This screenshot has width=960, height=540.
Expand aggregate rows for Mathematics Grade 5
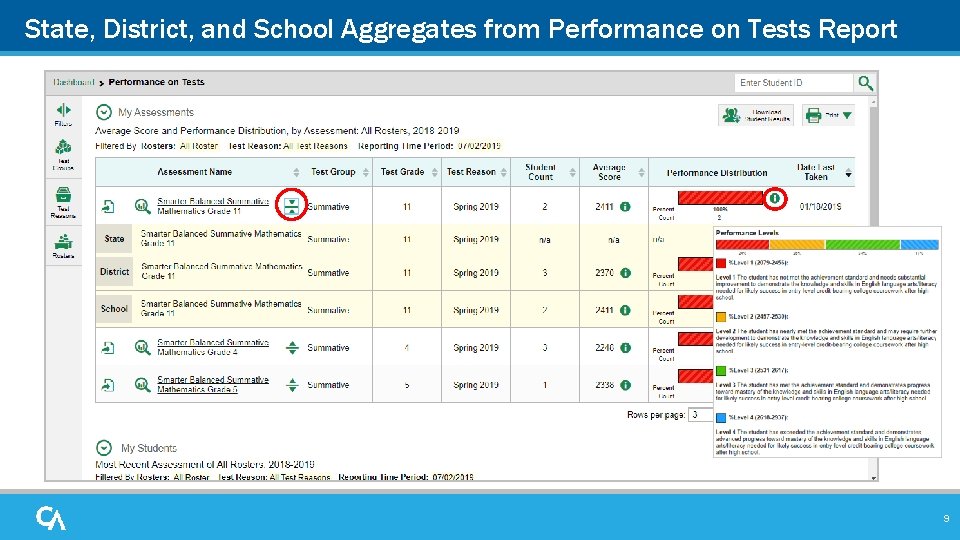coord(292,385)
